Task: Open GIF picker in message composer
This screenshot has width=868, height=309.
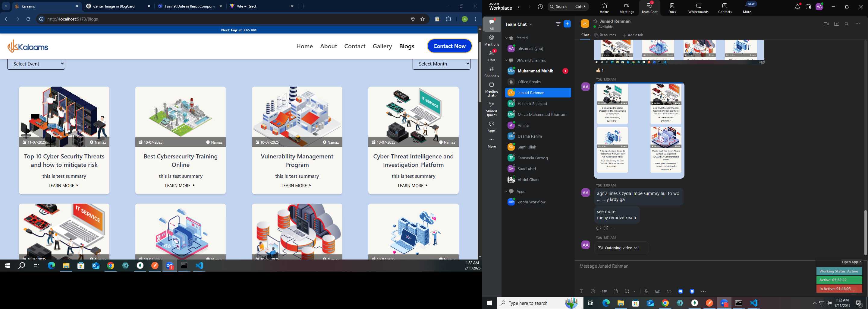Action: (x=604, y=291)
